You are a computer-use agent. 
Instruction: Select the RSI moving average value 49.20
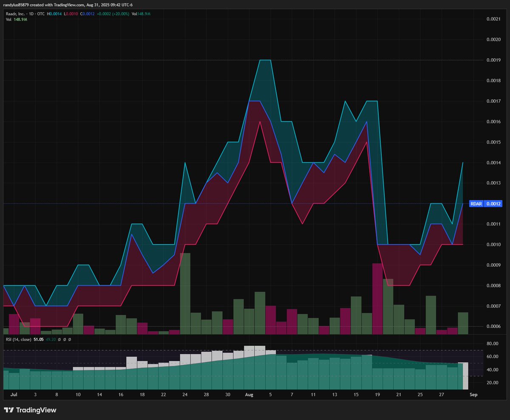pos(51,340)
